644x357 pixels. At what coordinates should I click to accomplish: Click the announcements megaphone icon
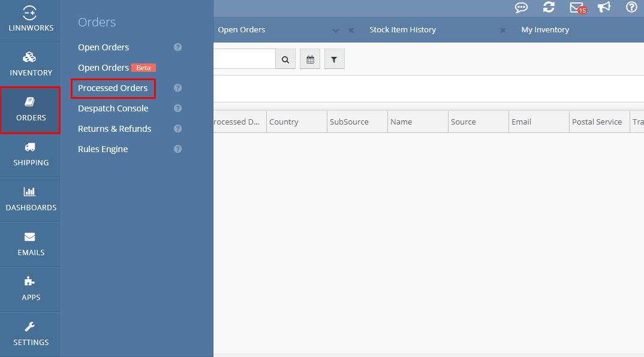pyautogui.click(x=604, y=7)
